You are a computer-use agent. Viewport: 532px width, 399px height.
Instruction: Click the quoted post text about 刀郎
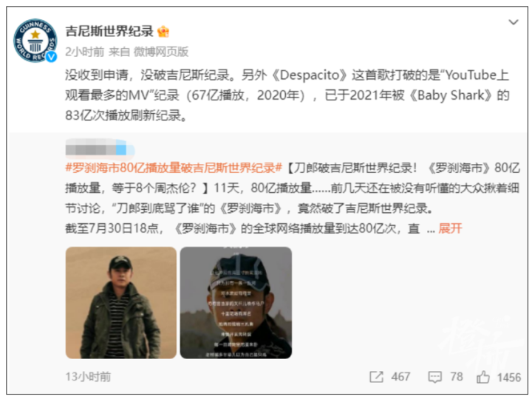coord(292,198)
